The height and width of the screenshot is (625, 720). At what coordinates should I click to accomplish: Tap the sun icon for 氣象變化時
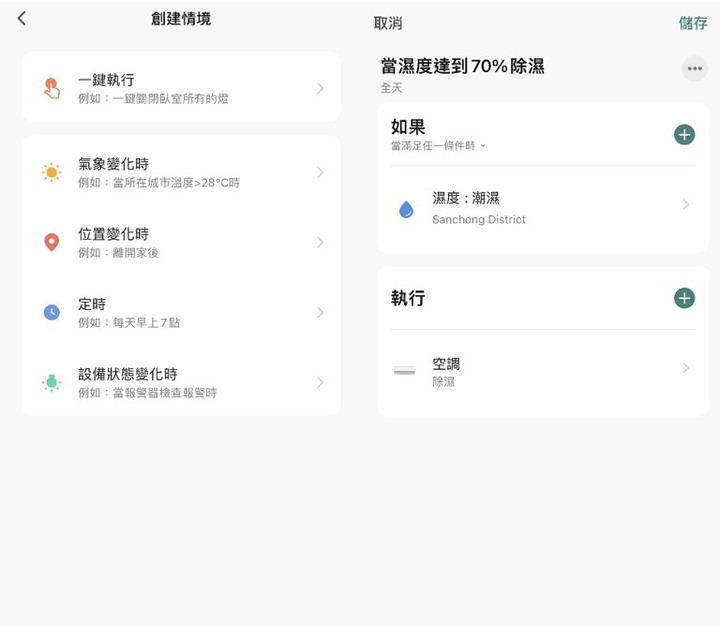[x=52, y=172]
